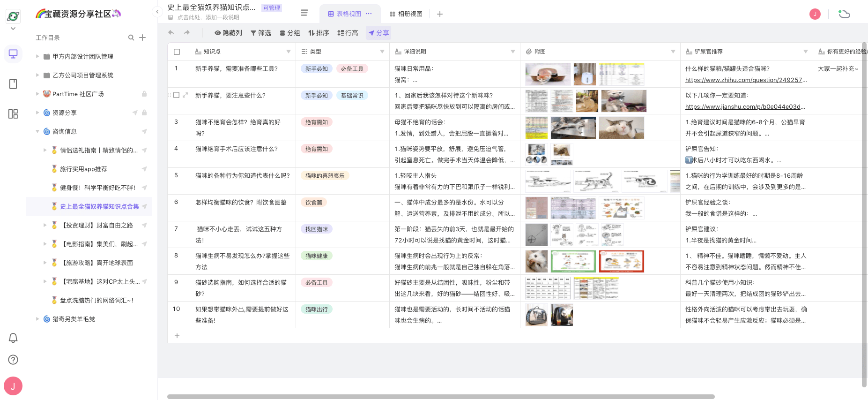Click the redo arrow in the toolbar

point(187,33)
